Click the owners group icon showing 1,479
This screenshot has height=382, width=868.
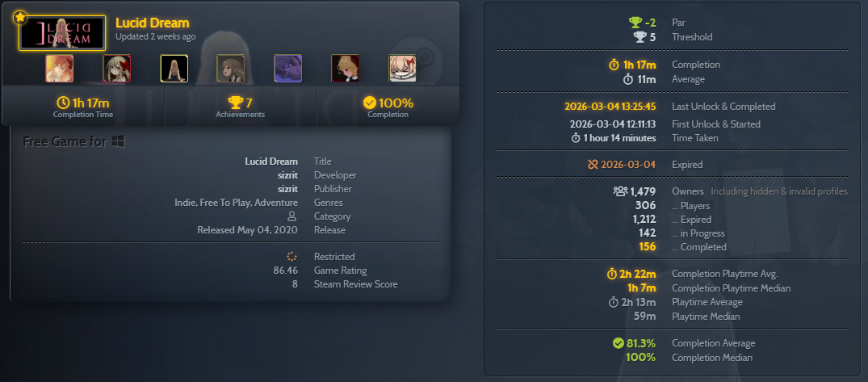620,191
